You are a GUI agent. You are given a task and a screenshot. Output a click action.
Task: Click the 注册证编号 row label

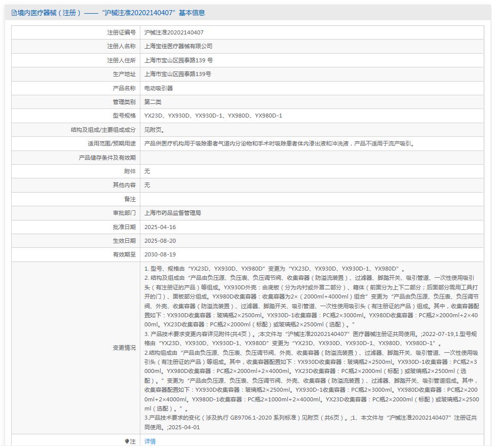tap(121, 32)
